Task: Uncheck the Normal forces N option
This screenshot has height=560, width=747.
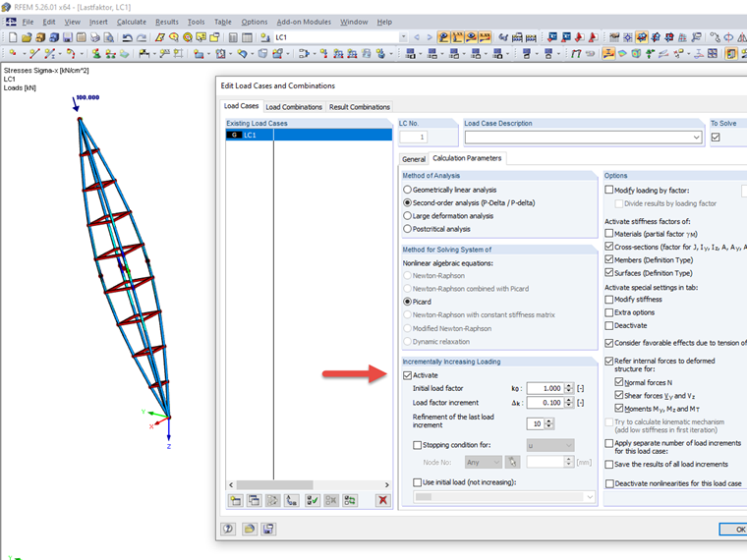Action: click(619, 382)
